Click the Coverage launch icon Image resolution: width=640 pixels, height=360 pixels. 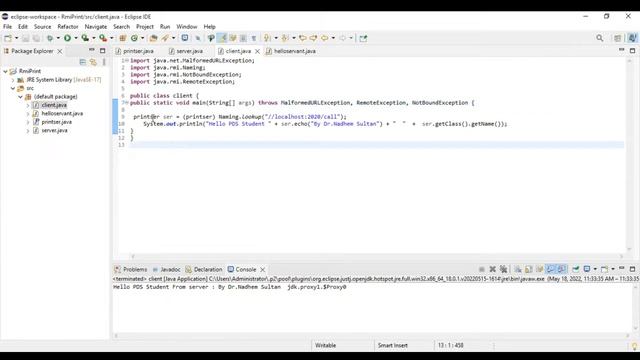(x=85, y=38)
